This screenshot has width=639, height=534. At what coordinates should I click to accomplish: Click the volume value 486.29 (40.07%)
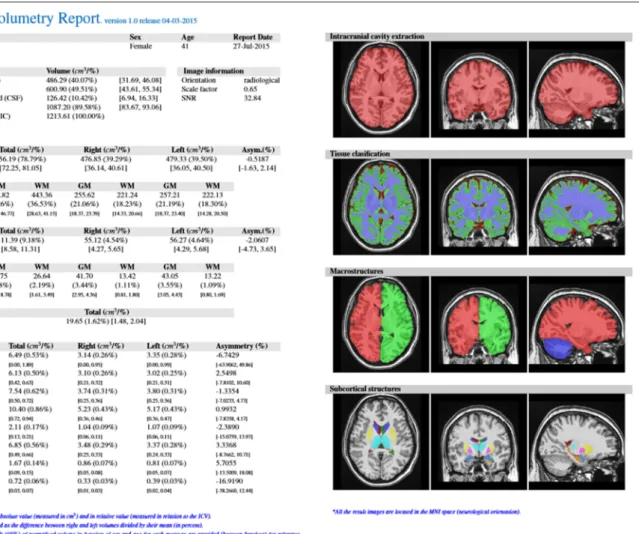71,80
